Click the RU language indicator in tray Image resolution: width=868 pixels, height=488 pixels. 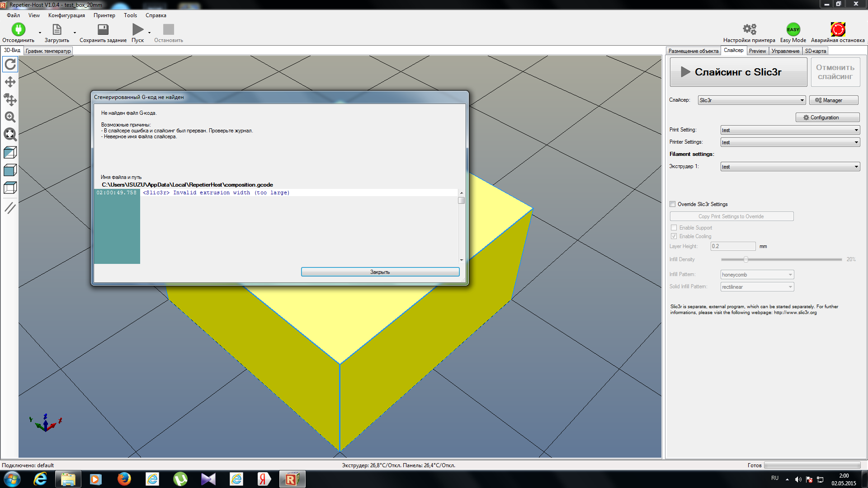(775, 478)
